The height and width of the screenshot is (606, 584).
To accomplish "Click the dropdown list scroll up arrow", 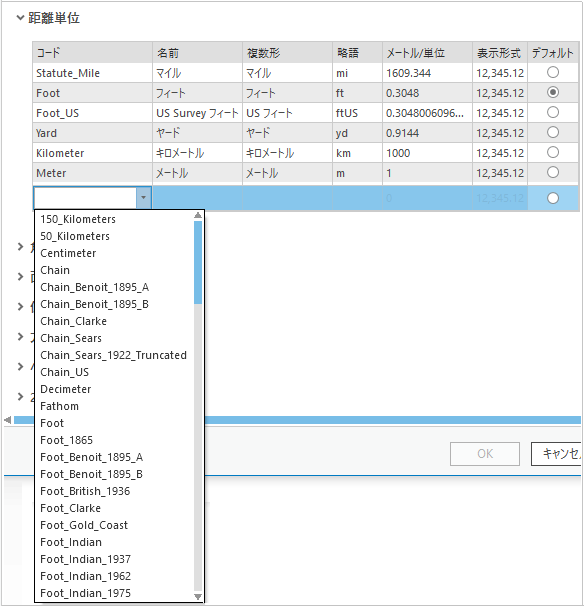I will [198, 215].
